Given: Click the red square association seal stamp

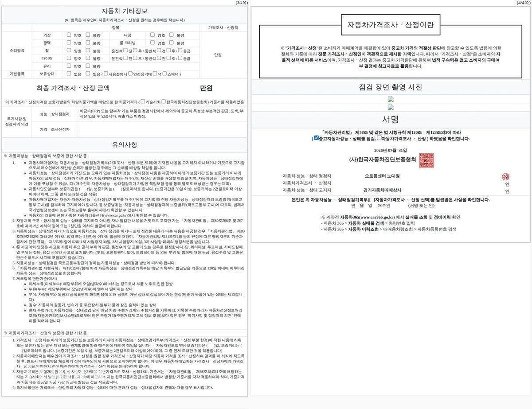Looking at the screenshot, I should click(426, 160).
